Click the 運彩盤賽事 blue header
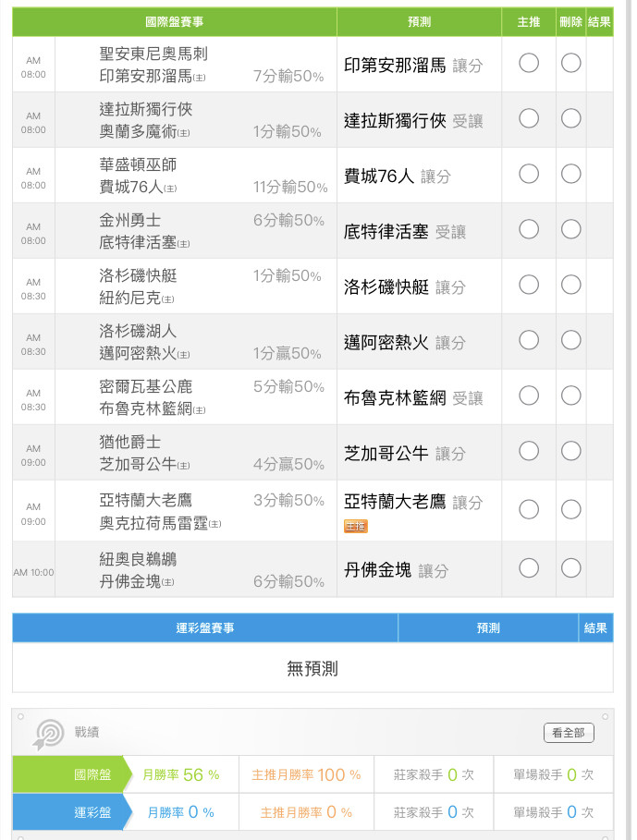Image resolution: width=637 pixels, height=840 pixels. pos(205,627)
